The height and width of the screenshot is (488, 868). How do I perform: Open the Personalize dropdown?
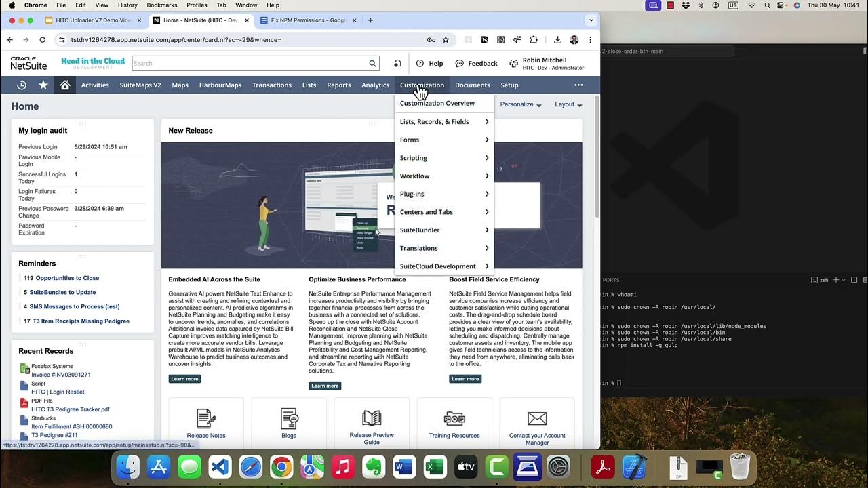(x=519, y=104)
